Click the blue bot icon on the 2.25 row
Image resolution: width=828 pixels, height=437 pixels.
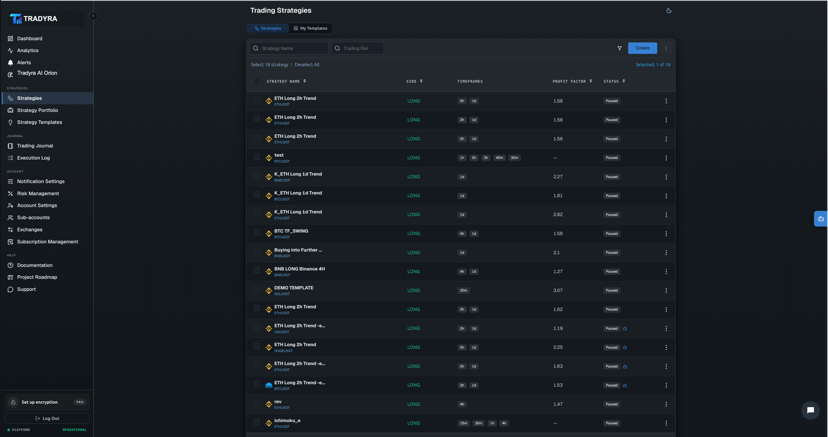(x=625, y=348)
